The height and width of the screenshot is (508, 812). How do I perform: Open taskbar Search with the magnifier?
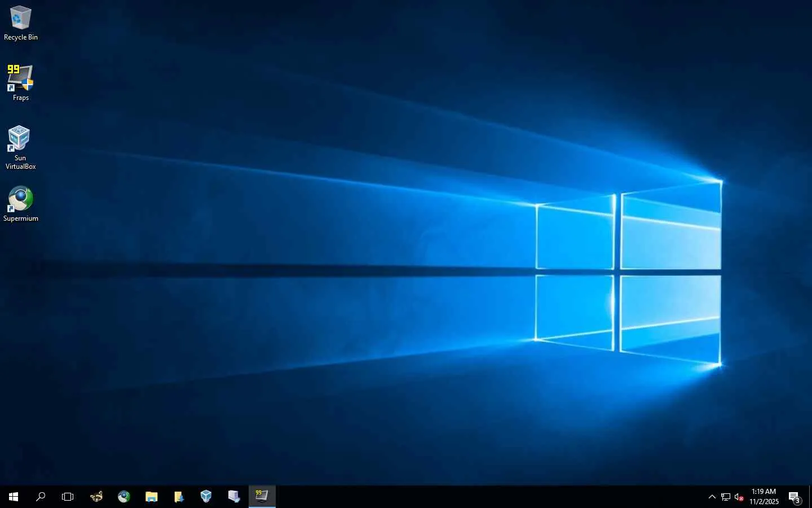(x=41, y=497)
